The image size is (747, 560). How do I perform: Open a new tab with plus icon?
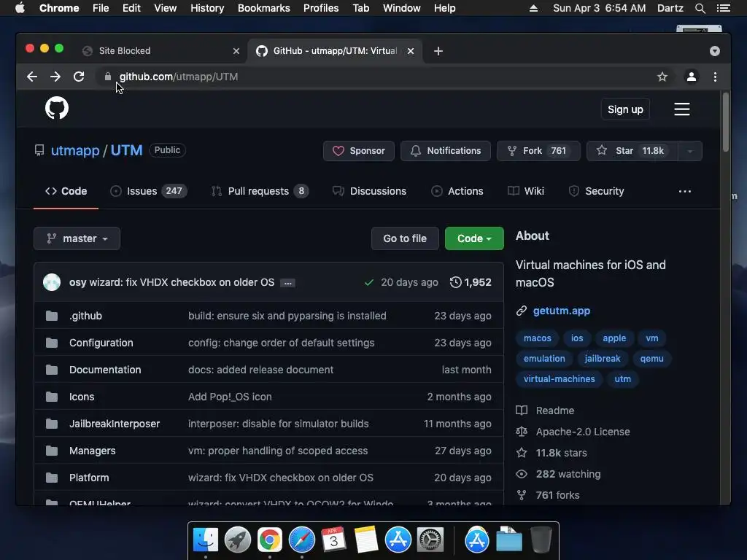pos(438,51)
